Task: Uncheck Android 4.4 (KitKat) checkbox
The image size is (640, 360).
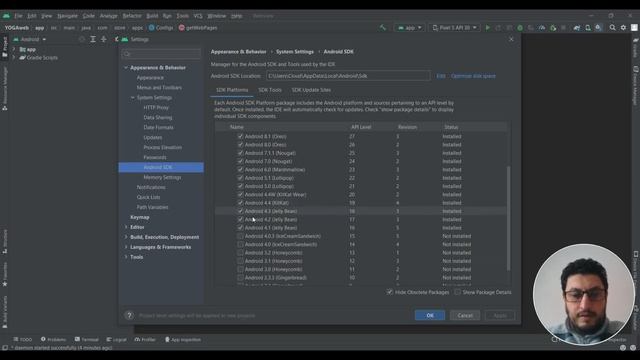Action: coord(240,203)
